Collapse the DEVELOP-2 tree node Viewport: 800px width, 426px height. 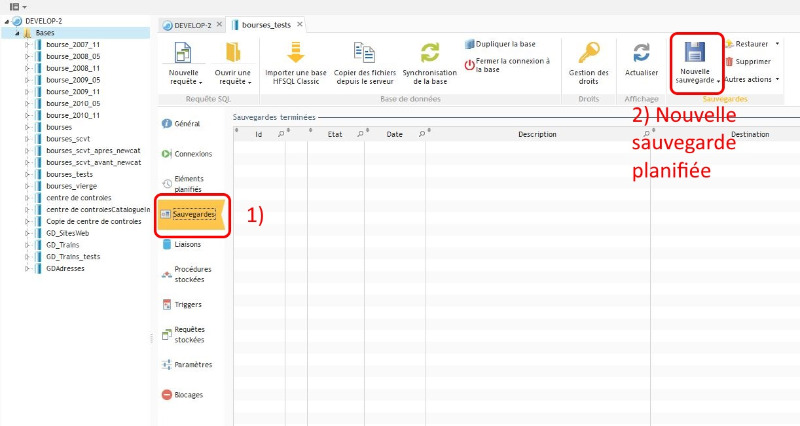coord(7,21)
